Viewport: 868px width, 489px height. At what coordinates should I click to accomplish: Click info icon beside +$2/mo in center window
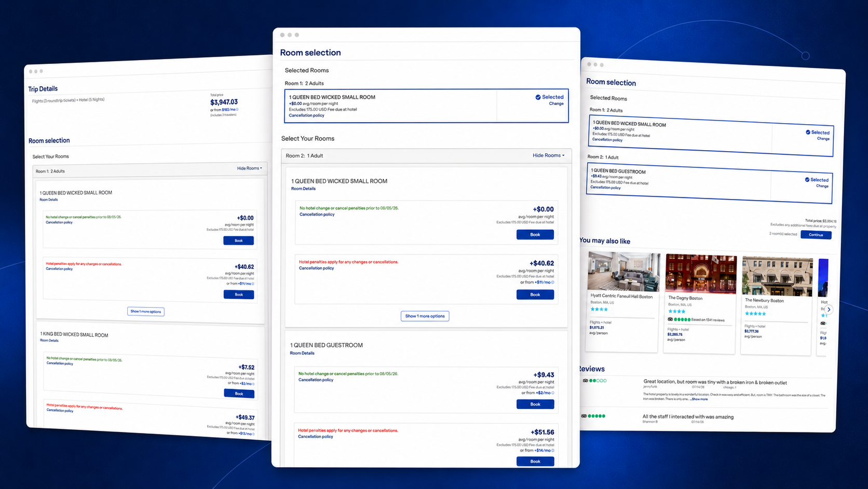point(552,393)
